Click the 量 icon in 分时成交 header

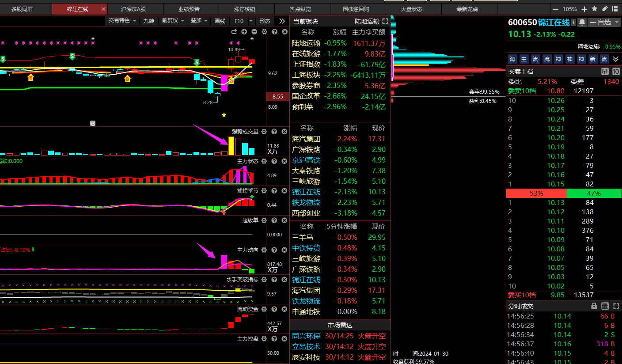pyautogui.click(x=605, y=306)
